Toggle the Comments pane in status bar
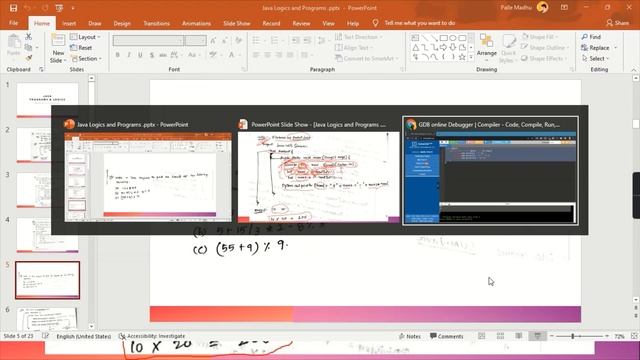The width and height of the screenshot is (640, 360). pos(447,336)
